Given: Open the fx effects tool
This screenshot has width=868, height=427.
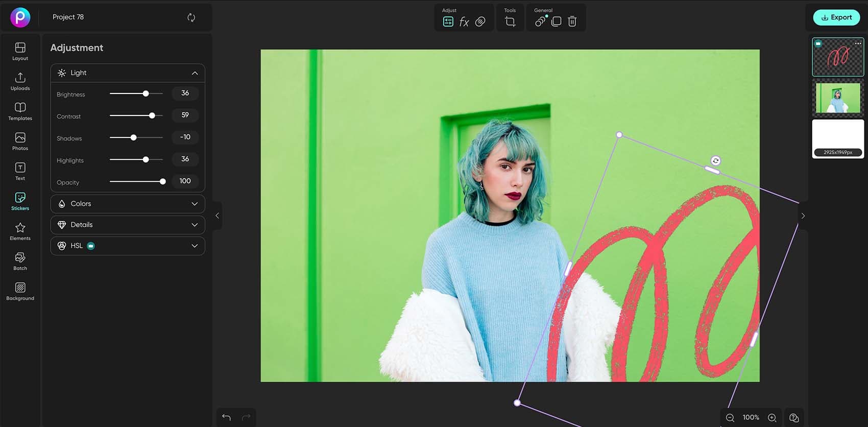Looking at the screenshot, I should (464, 21).
